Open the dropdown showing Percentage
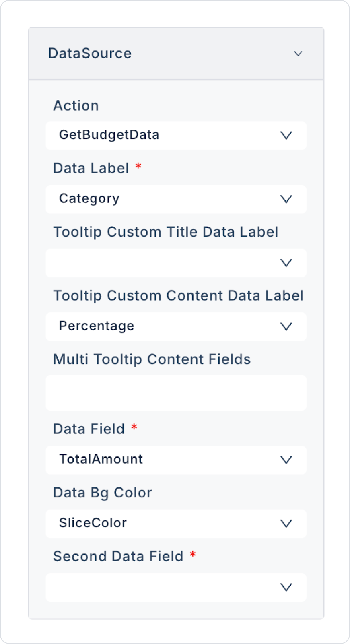 pos(161,326)
